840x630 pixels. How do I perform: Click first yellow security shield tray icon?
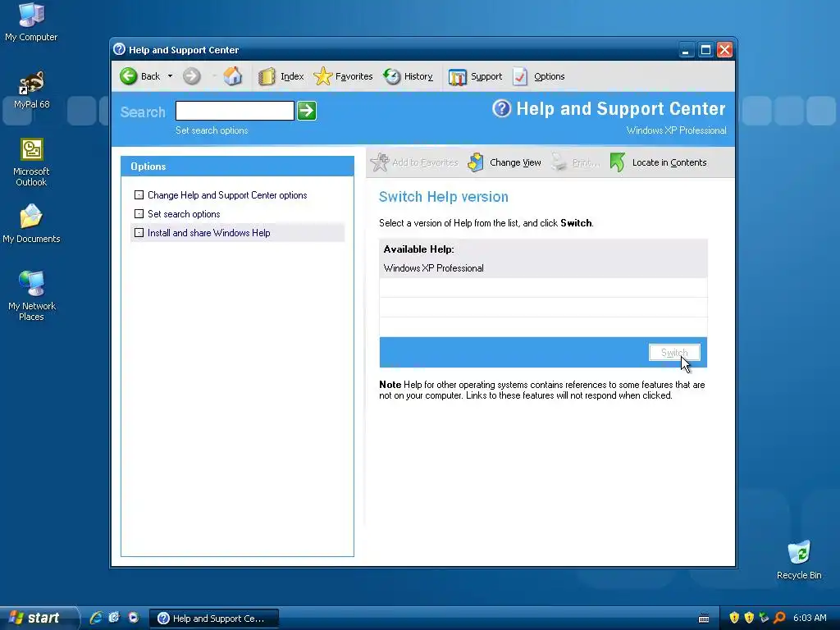(734, 618)
